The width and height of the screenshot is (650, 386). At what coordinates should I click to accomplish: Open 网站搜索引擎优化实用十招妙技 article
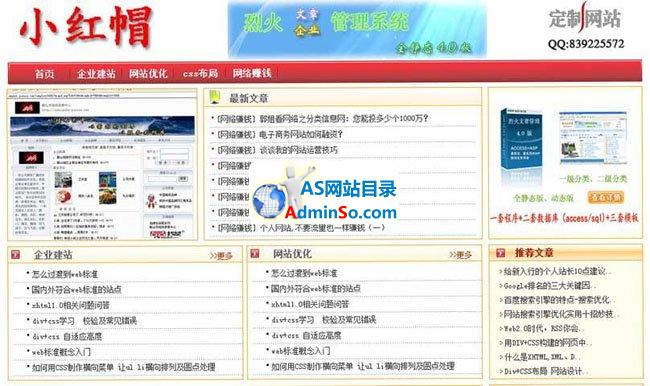pos(561,314)
